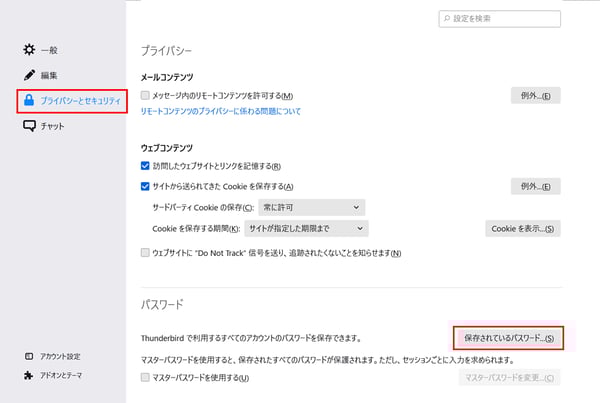The height and width of the screenshot is (403, 600).
Task: Expand Cookie を保存する期間 dropdown
Action: (x=310, y=228)
